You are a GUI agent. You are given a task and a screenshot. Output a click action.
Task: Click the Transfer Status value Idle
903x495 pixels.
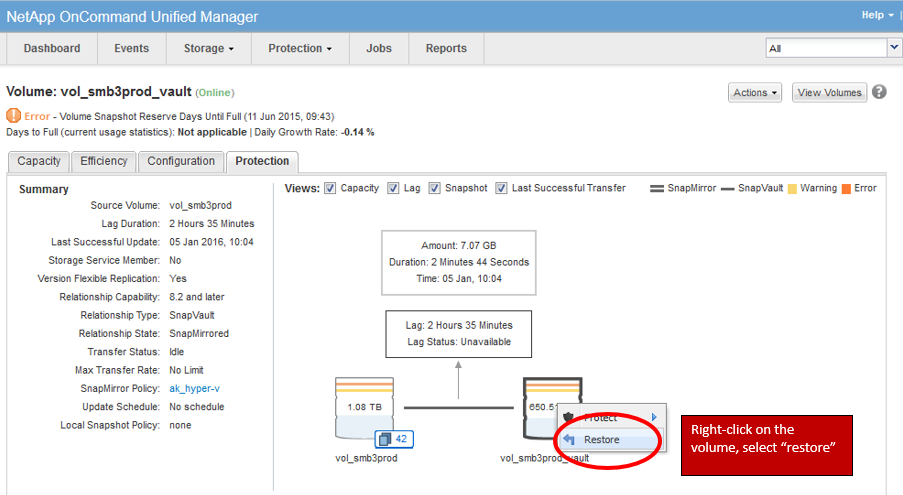coord(177,352)
